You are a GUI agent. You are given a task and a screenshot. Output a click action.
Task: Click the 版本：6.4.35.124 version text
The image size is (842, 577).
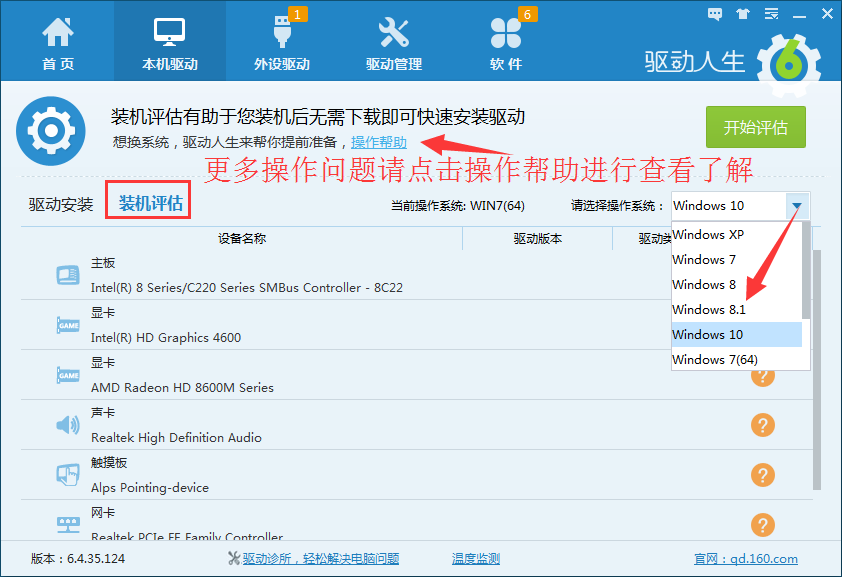click(x=78, y=559)
